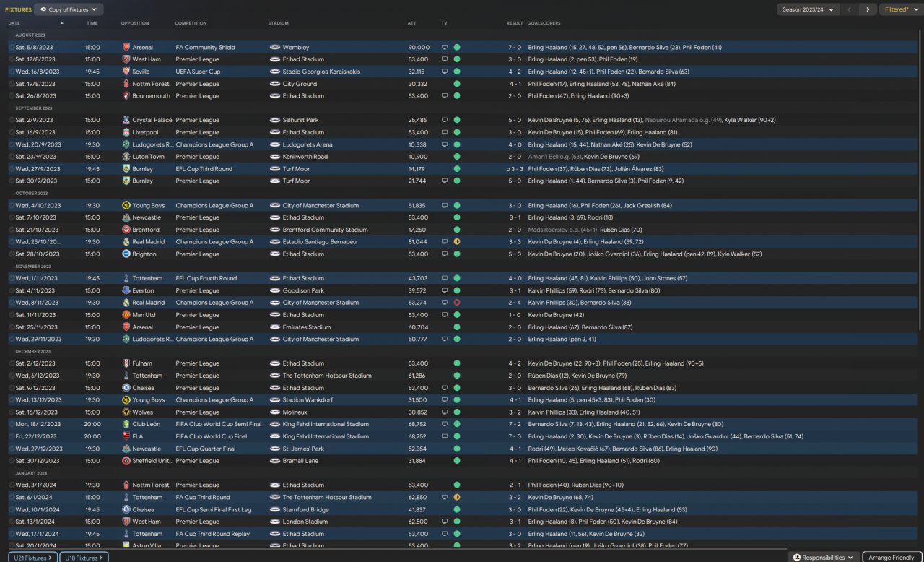
Task: Click the Crystal Palace club badge
Action: point(127,120)
